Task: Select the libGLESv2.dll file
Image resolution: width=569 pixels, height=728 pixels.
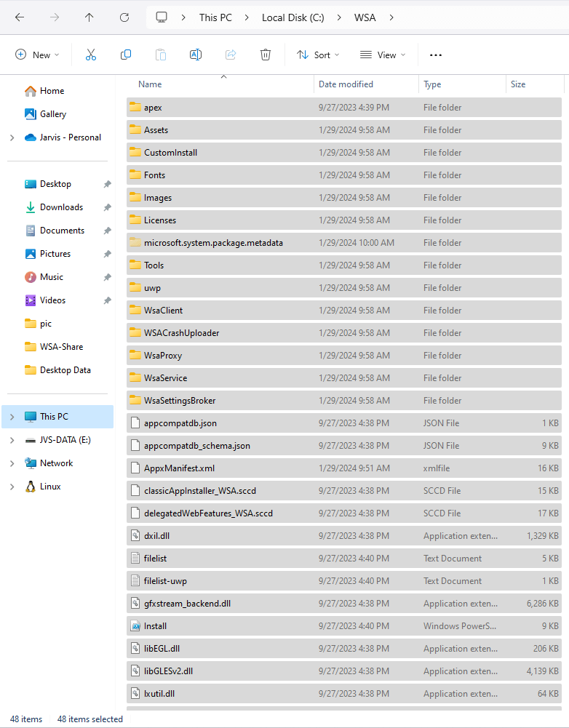Action: 343,671
